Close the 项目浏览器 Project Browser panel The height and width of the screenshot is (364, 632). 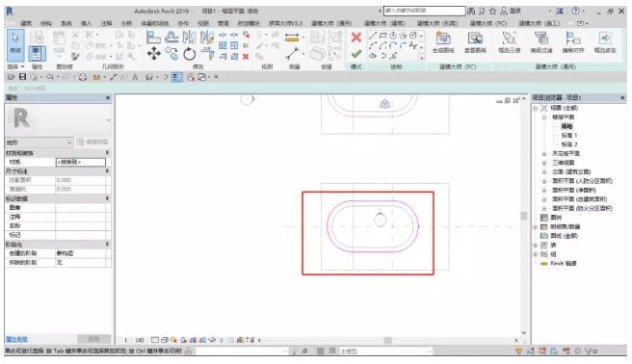[622, 98]
